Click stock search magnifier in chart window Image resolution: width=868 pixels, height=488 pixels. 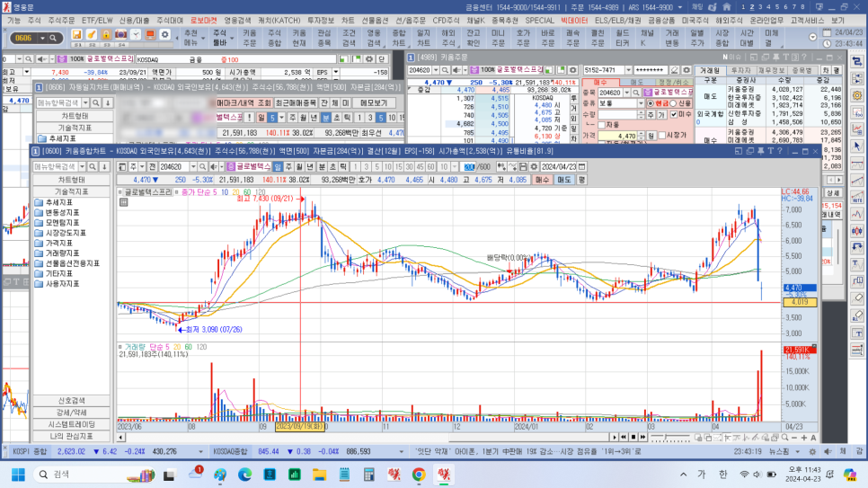[x=202, y=167]
